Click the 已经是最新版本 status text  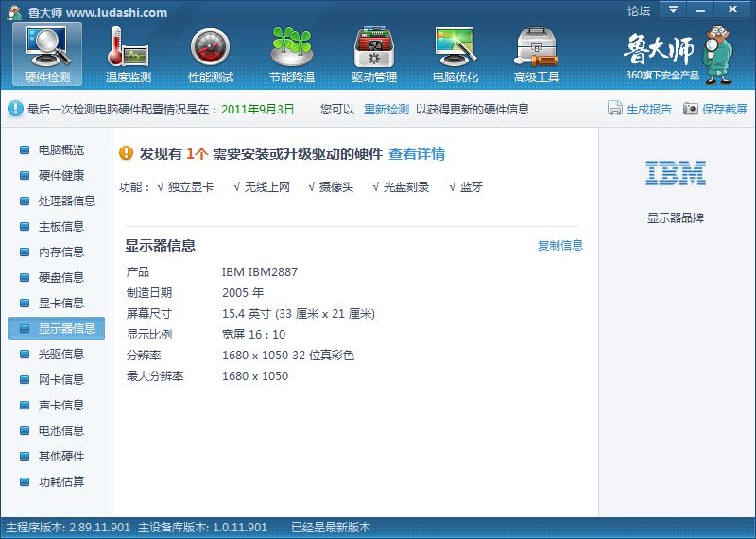coord(331,528)
